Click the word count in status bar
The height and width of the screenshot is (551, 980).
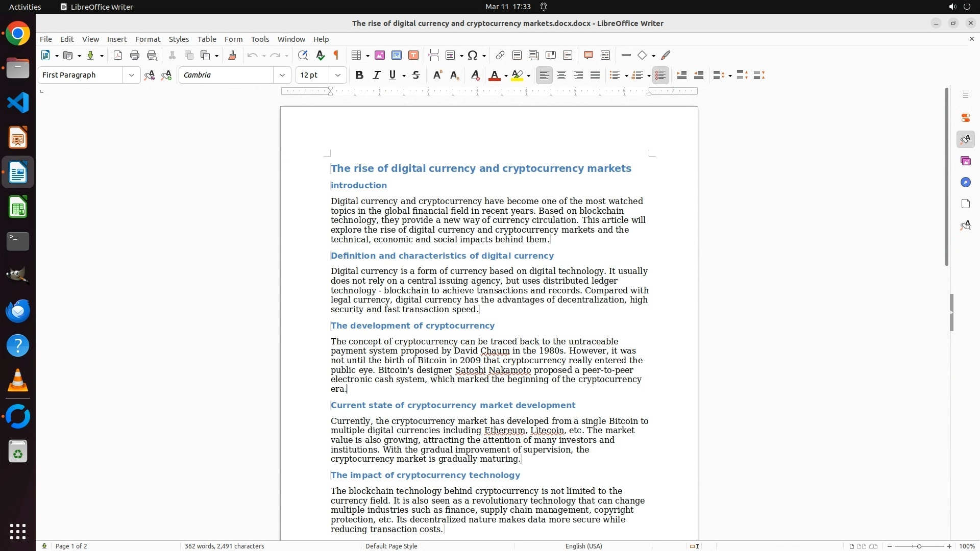[224, 546]
